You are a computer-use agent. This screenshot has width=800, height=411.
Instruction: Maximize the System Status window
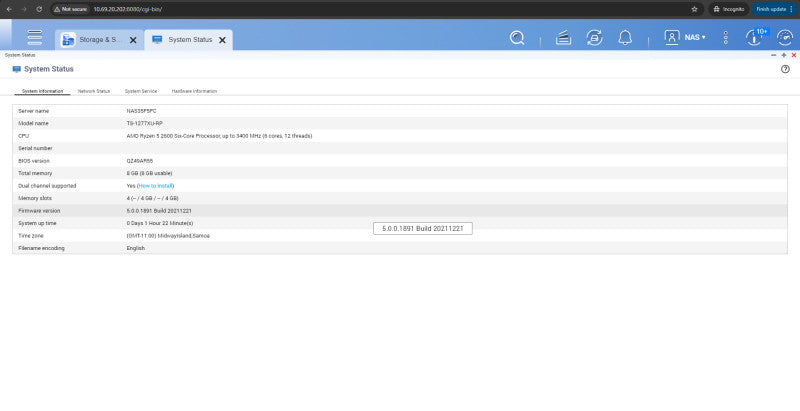click(784, 55)
